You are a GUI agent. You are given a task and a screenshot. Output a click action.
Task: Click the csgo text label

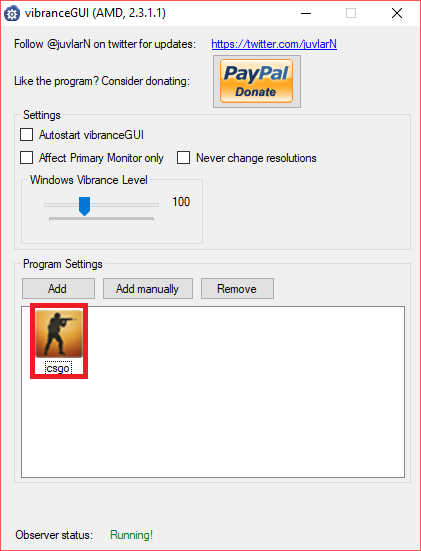tap(58, 368)
